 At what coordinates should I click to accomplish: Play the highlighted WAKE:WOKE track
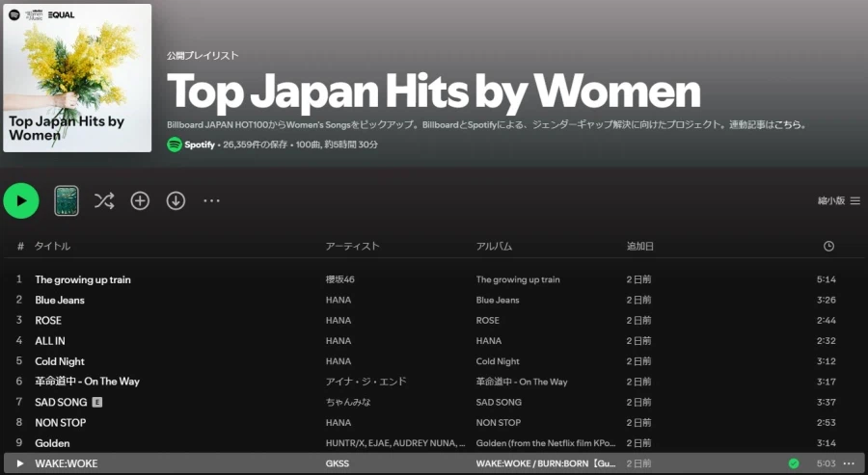(20, 463)
